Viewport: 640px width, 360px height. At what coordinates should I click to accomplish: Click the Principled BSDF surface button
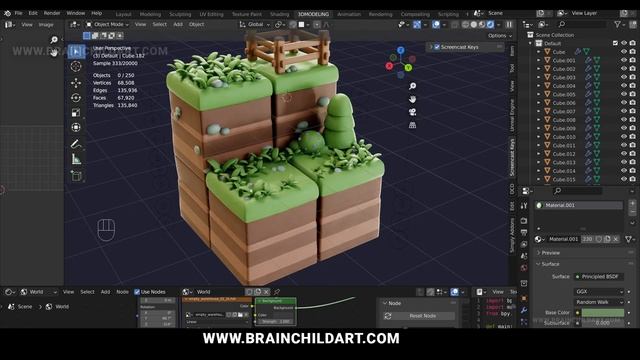(599, 277)
